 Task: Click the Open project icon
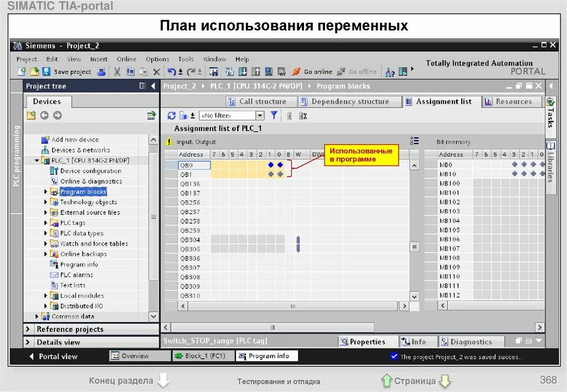[34, 71]
